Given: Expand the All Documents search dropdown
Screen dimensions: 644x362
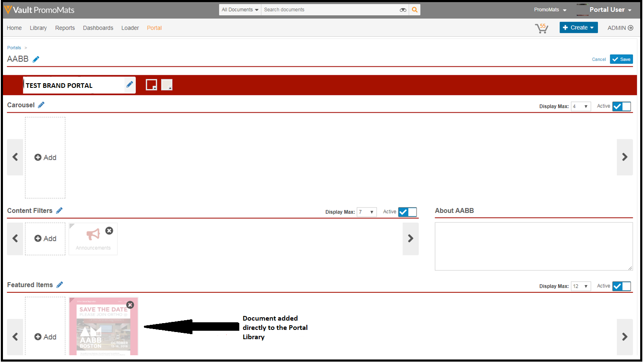Looking at the screenshot, I should coord(240,10).
